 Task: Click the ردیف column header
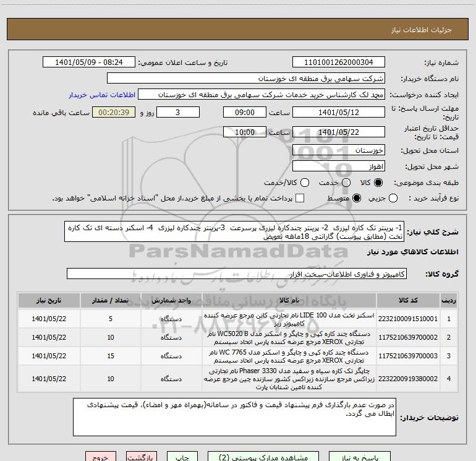(x=449, y=301)
